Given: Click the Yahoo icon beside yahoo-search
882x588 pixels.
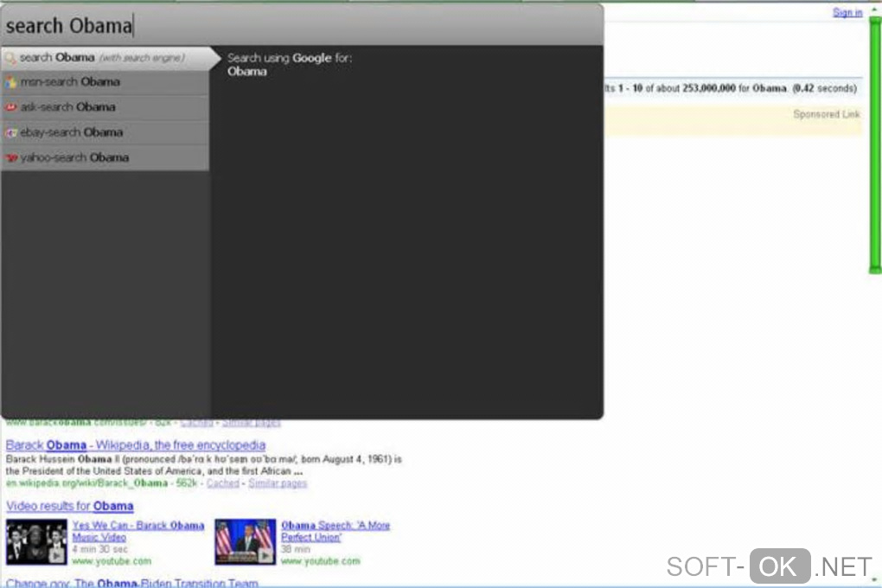Looking at the screenshot, I should [x=10, y=158].
